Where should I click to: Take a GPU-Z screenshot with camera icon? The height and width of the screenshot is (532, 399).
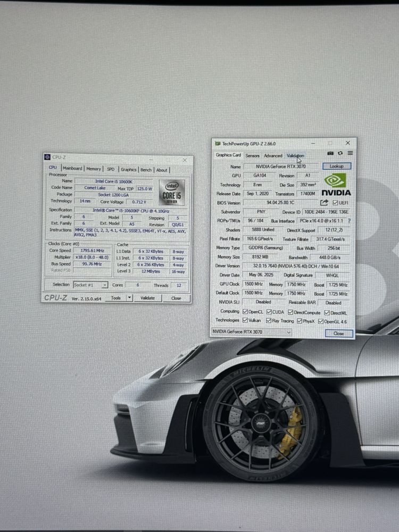(x=330, y=153)
